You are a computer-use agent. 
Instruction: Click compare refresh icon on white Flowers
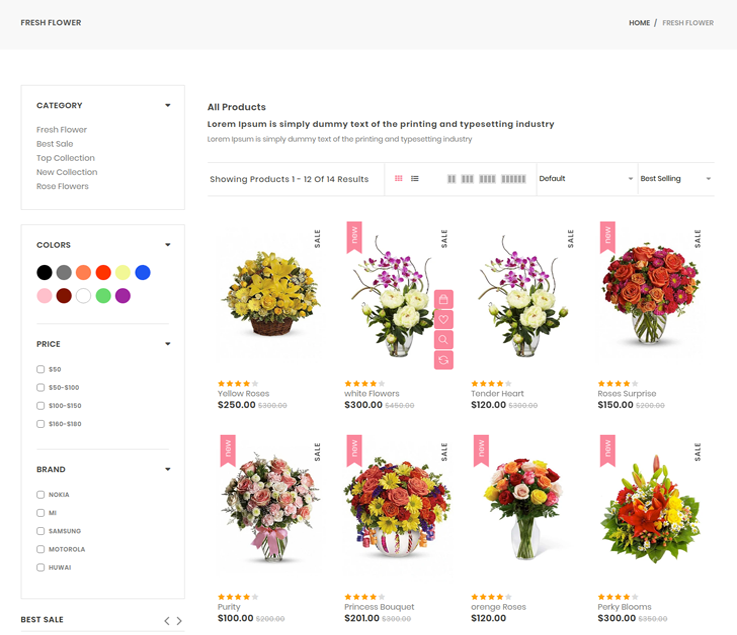(x=443, y=360)
